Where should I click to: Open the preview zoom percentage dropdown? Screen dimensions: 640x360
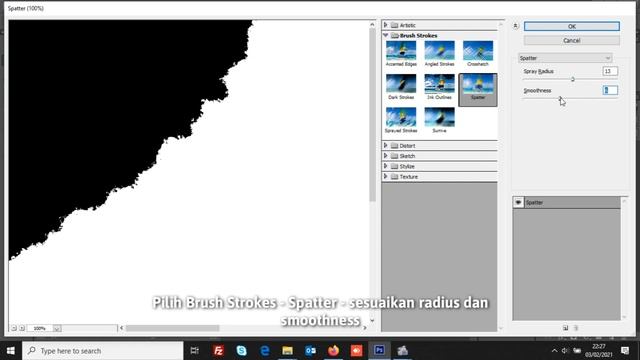coord(57,328)
